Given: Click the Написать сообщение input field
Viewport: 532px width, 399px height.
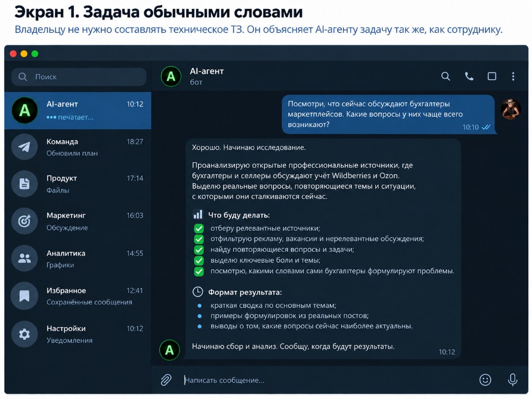Looking at the screenshot, I should 327,380.
